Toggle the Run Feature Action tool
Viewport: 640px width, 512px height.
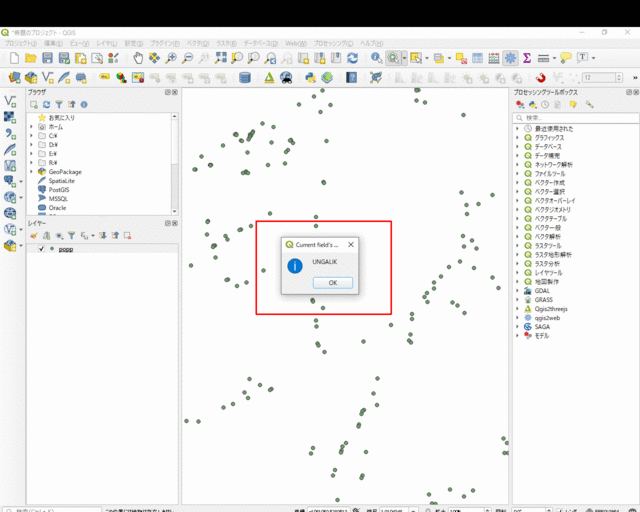pos(393,58)
